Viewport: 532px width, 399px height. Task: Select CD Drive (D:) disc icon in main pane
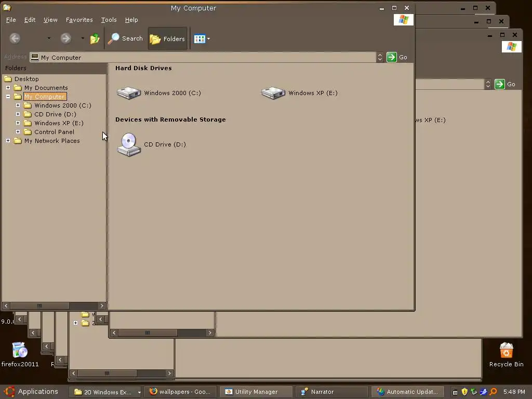tap(129, 144)
